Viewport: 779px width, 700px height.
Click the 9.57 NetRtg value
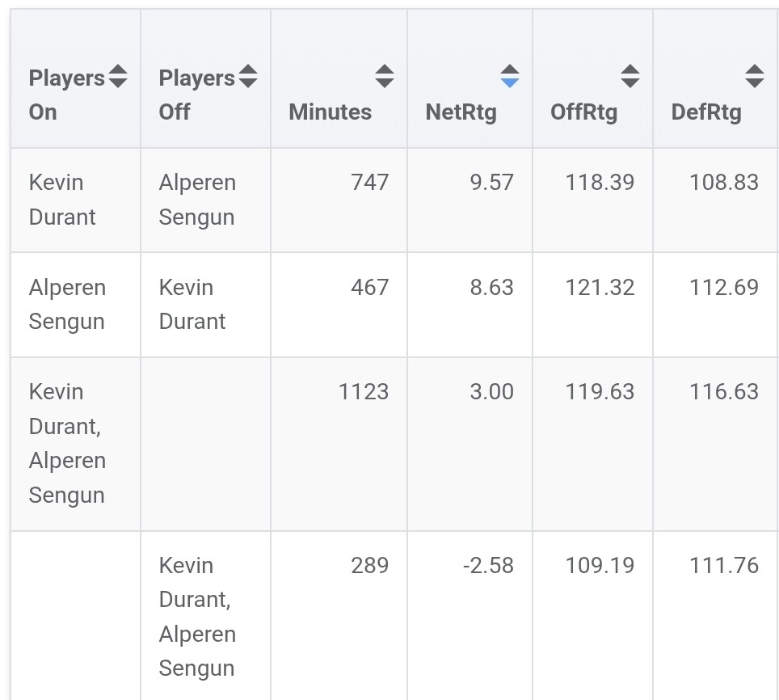[x=491, y=183]
